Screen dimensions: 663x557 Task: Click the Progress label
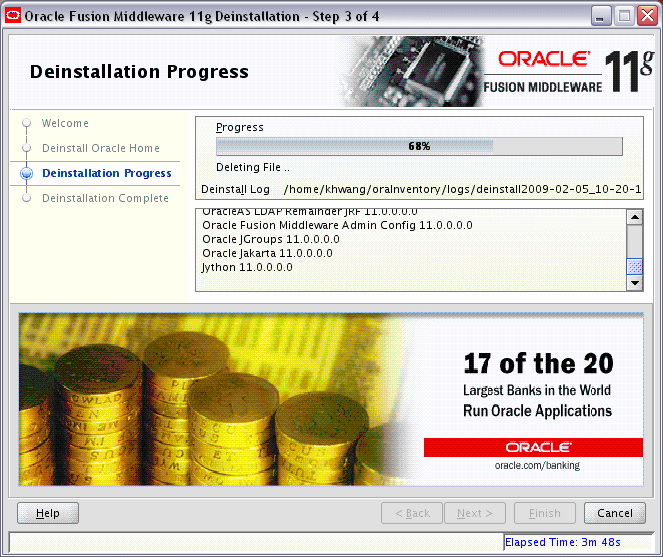pyautogui.click(x=239, y=127)
